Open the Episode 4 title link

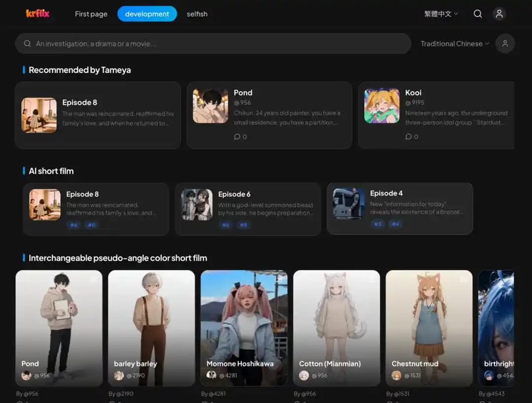[x=386, y=193]
